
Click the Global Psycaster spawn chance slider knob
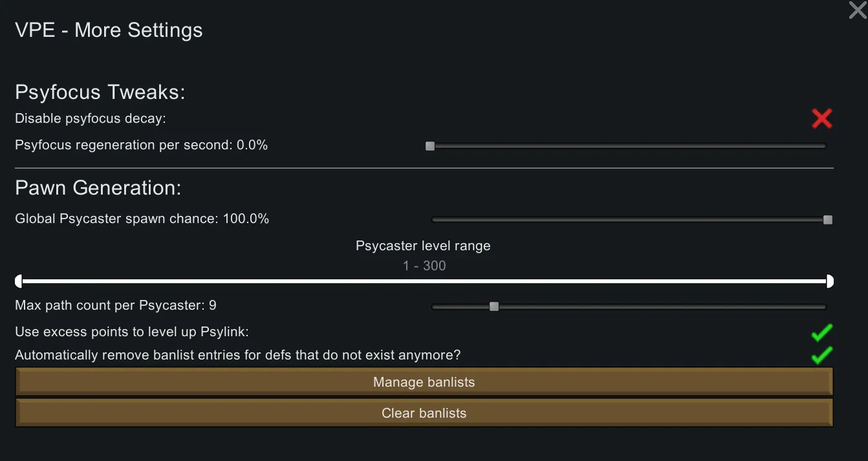[x=828, y=220]
